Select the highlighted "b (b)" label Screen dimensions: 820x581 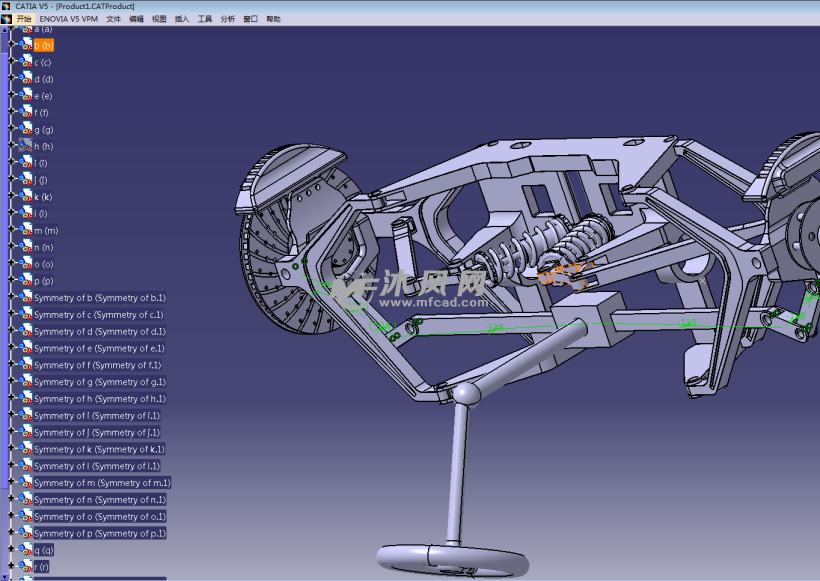click(44, 45)
